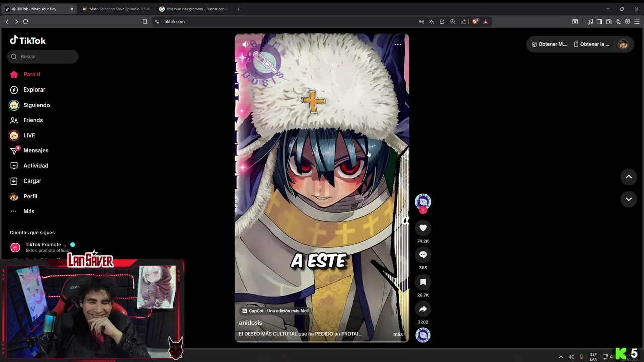Open the site settings icon in the address bar
The height and width of the screenshot is (362, 644).
point(157,22)
